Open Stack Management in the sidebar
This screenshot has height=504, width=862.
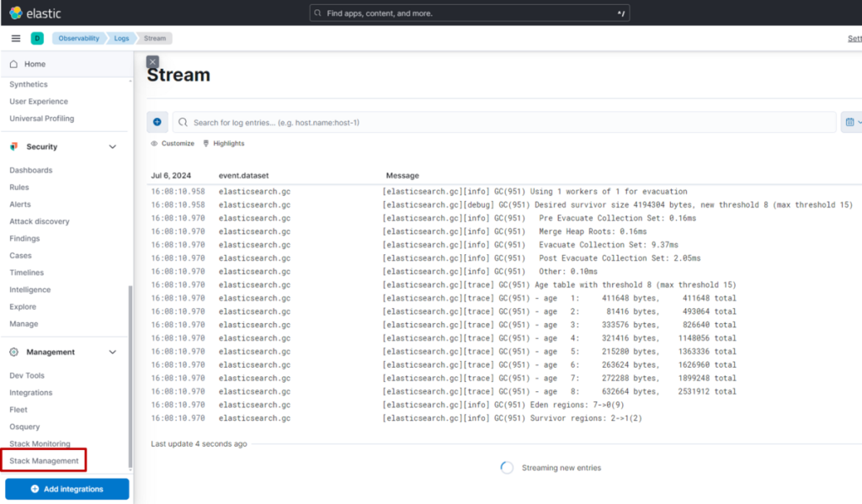click(44, 461)
